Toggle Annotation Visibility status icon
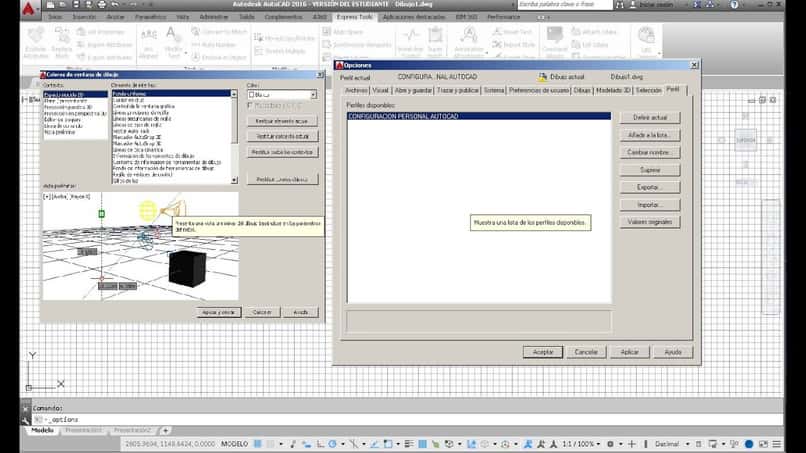 coord(528,444)
